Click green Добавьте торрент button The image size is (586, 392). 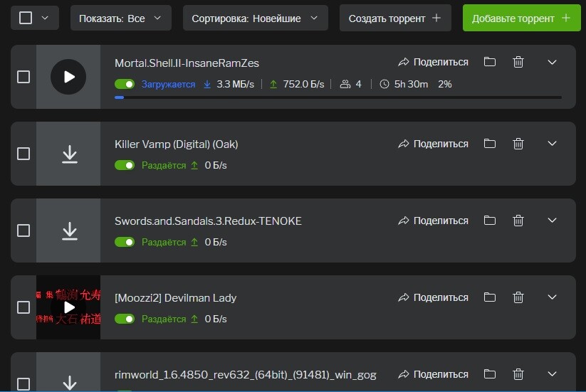tap(522, 18)
